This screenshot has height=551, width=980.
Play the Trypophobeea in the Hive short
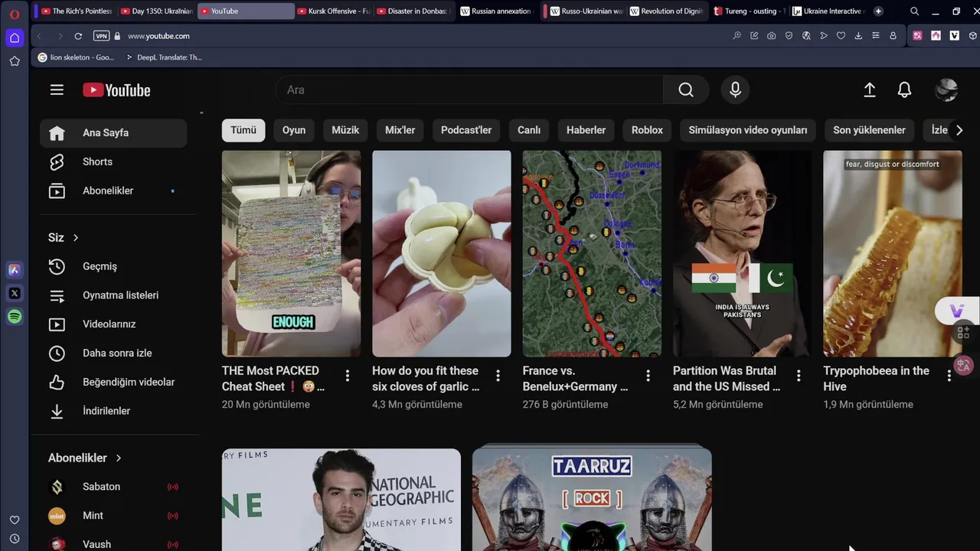pos(892,253)
